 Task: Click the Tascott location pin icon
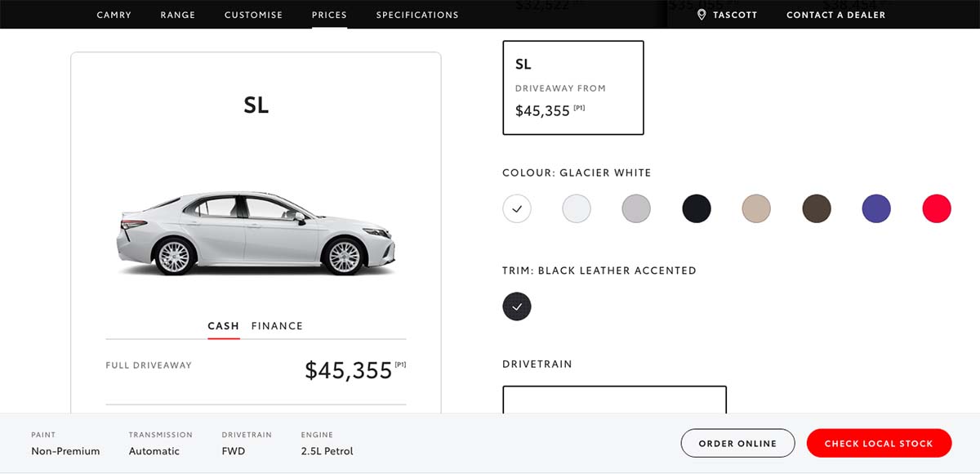[x=702, y=15]
